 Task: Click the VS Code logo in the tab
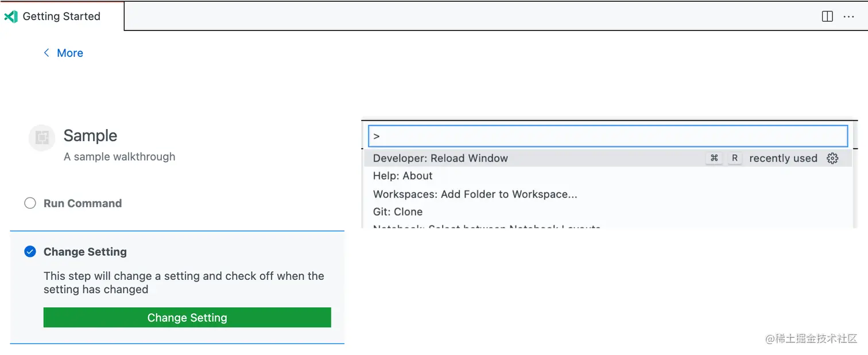11,17
